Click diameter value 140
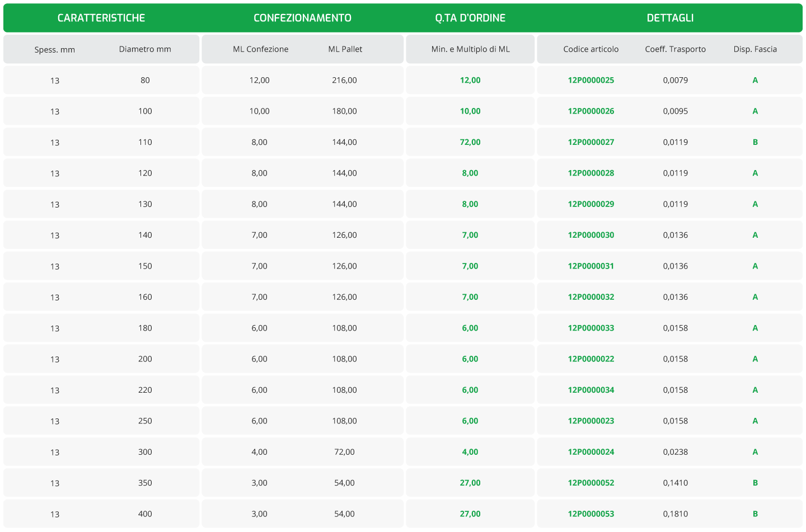 pyautogui.click(x=145, y=235)
